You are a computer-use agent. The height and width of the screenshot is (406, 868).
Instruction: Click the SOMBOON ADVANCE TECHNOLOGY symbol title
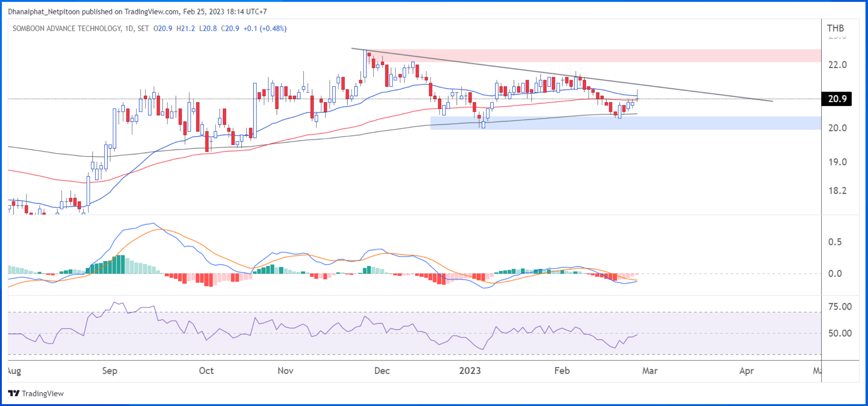[x=67, y=29]
